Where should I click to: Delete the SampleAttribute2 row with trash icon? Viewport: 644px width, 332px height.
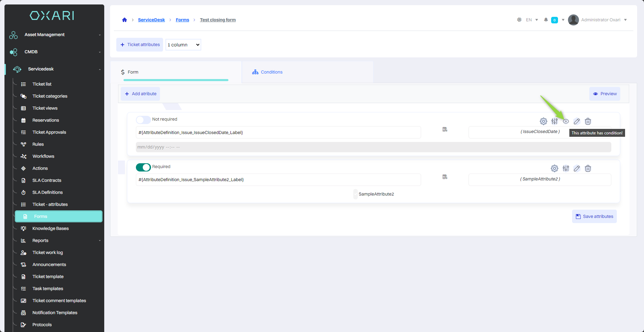pos(588,168)
